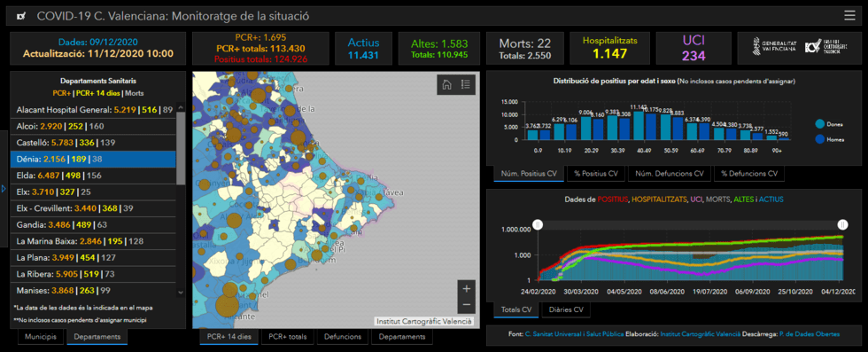
Task: Select La Plana department row
Action: click(93, 258)
